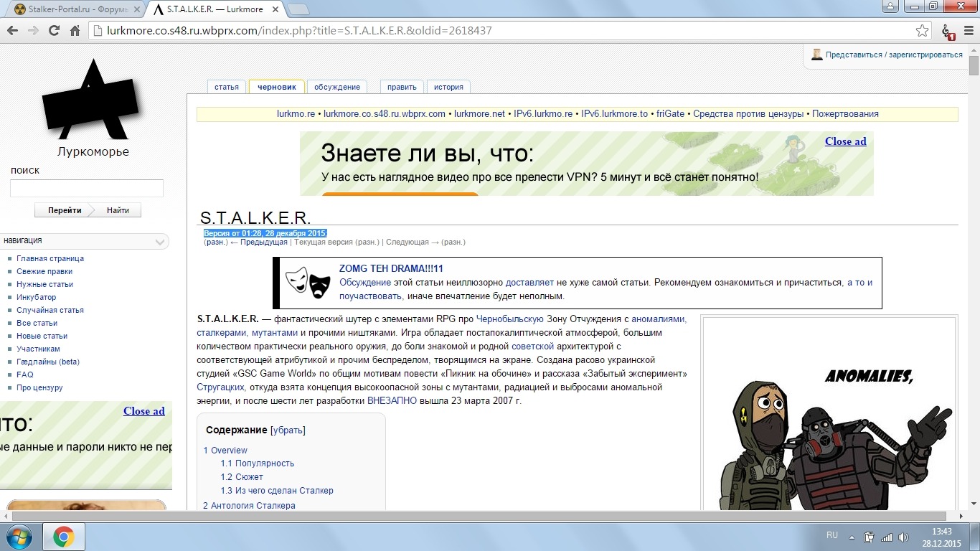
Task: Click the Перейти search button
Action: pos(65,210)
